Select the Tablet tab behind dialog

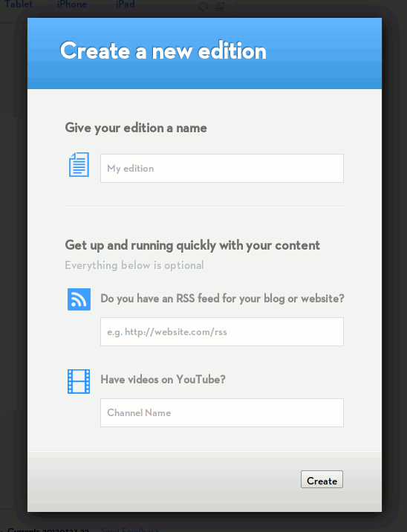pyautogui.click(x=19, y=4)
